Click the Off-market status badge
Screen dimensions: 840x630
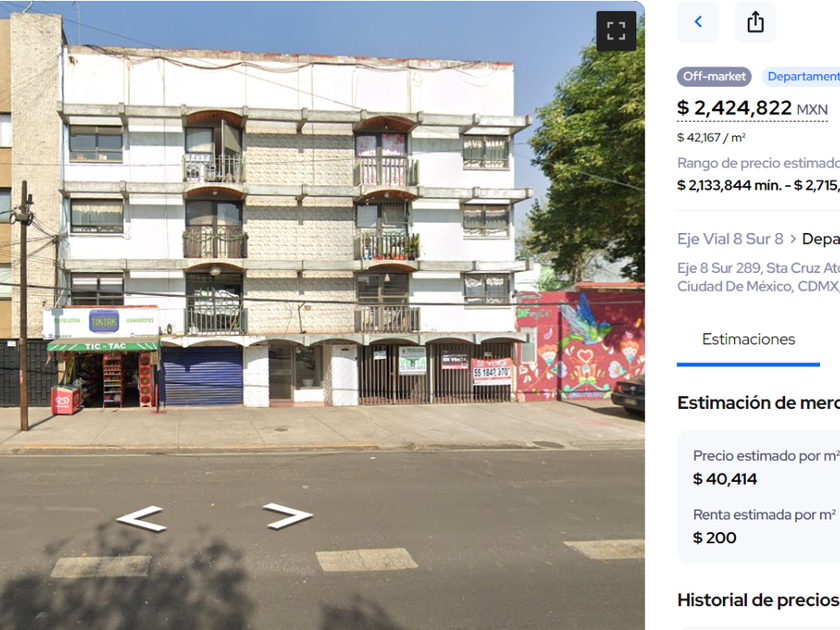pyautogui.click(x=714, y=77)
